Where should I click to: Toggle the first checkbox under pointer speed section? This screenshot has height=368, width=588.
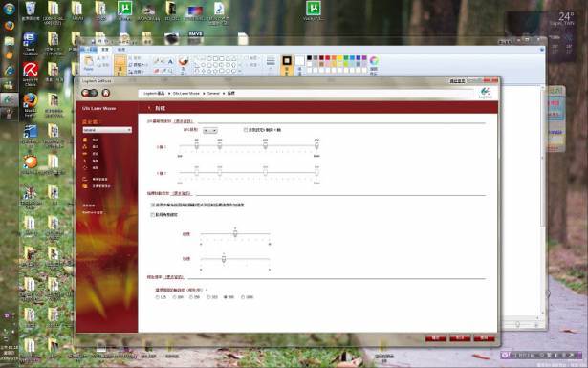pyautogui.click(x=153, y=205)
